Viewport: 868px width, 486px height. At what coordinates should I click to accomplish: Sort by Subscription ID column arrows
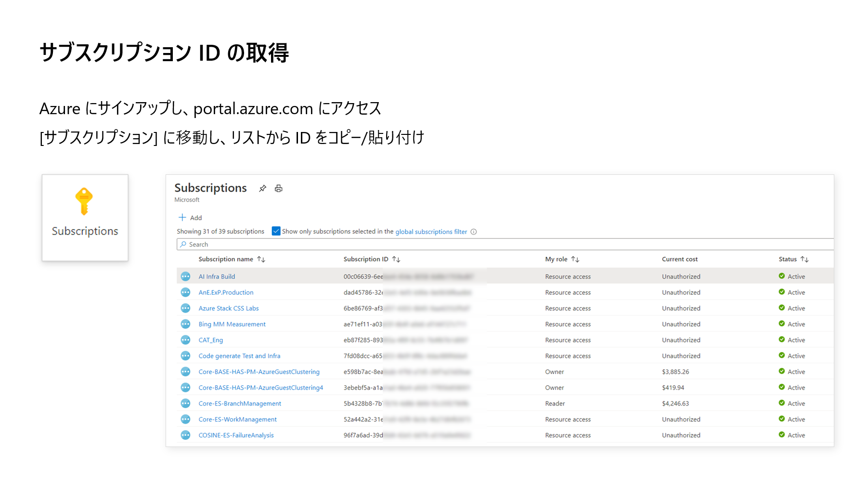point(396,259)
